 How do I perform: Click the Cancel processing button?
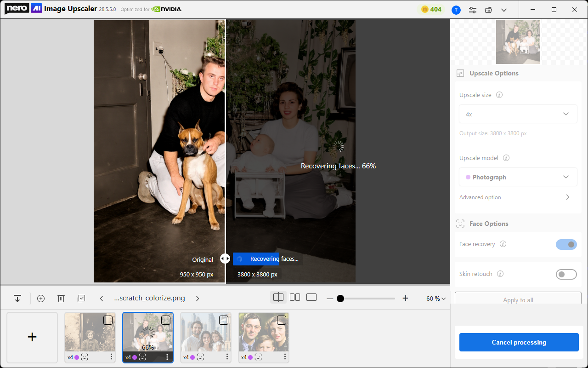(x=519, y=342)
